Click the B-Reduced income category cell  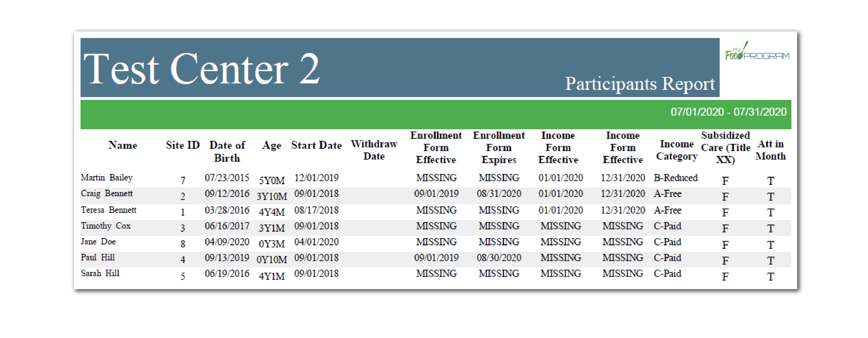pyautogui.click(x=675, y=178)
